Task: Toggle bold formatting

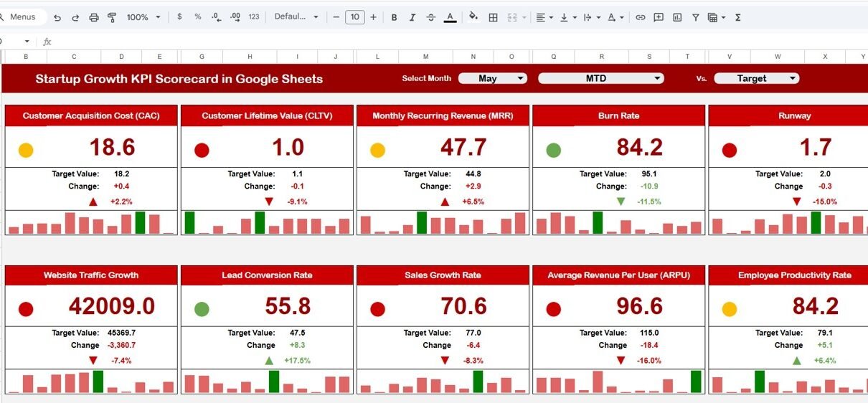Action: [394, 17]
